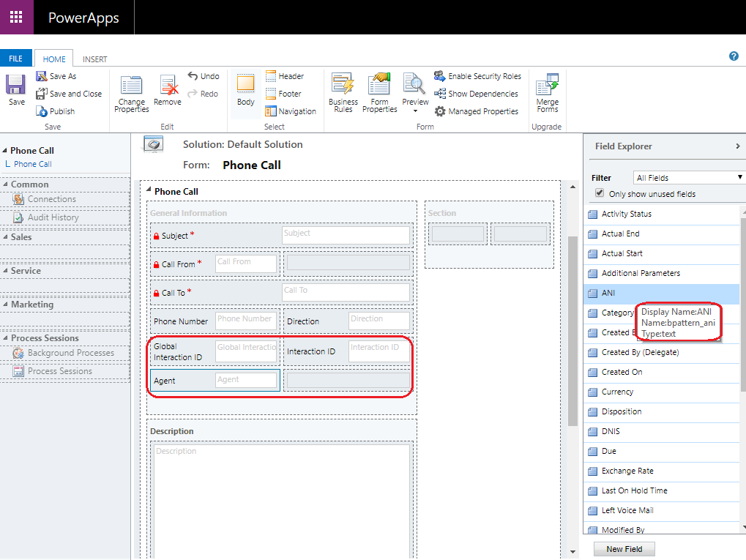Open the help question mark icon
This screenshot has height=560, width=746.
pos(734,56)
